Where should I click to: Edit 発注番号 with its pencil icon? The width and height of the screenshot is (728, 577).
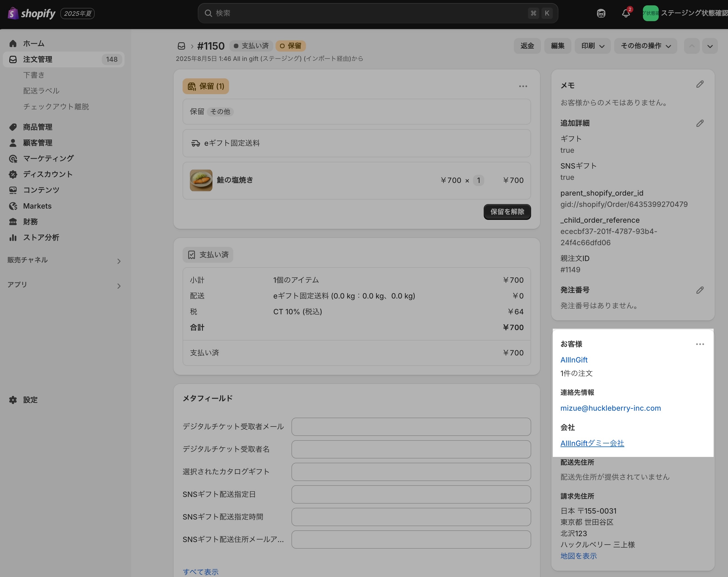coord(700,290)
